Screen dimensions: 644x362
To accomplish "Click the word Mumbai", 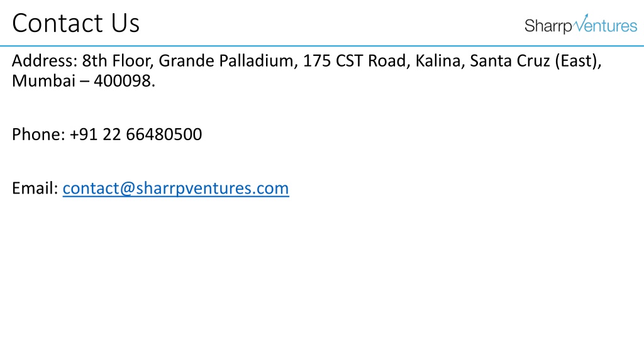I will coord(43,81).
